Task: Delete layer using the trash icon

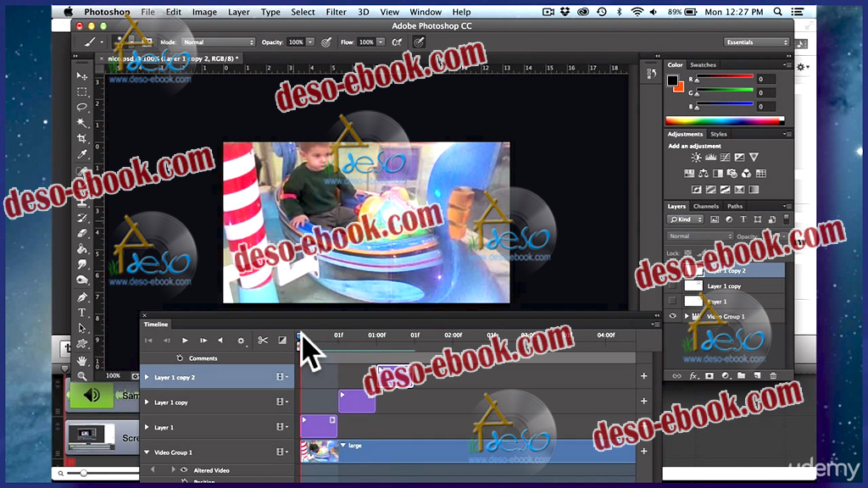Action: 772,375
